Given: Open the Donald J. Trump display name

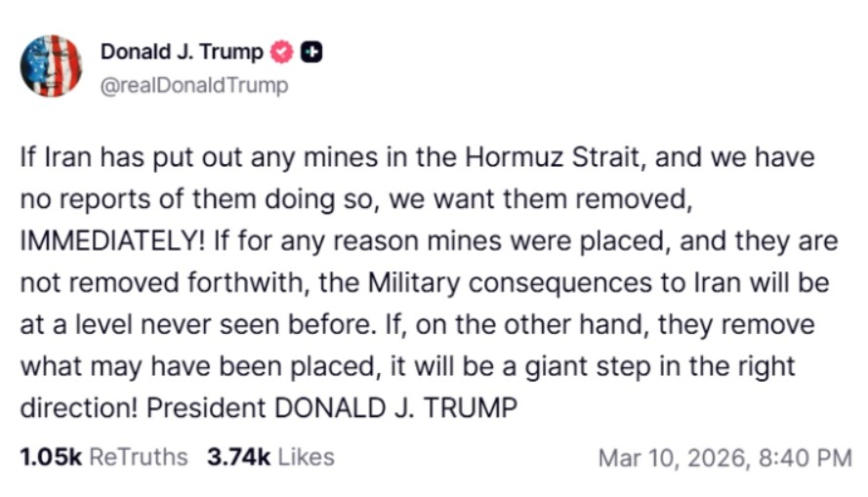Looking at the screenshot, I should 182,53.
